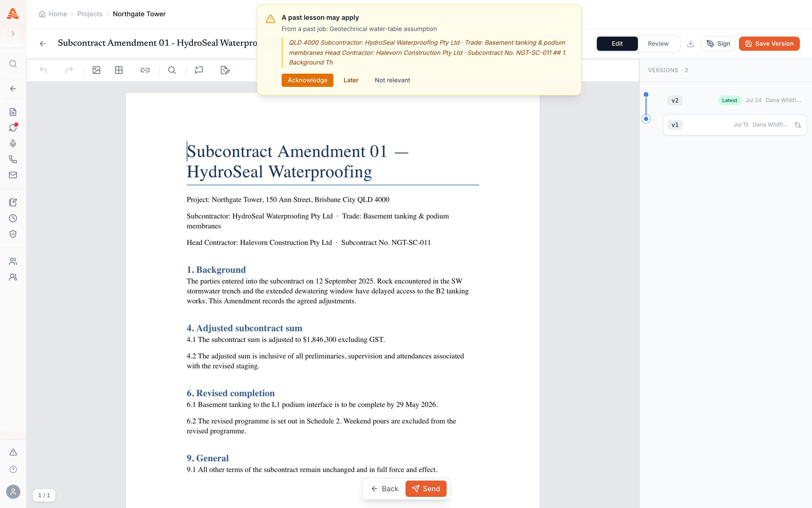Click the back arrow beside the document title
Viewport: 812px width, 508px height.
pyautogui.click(x=43, y=44)
